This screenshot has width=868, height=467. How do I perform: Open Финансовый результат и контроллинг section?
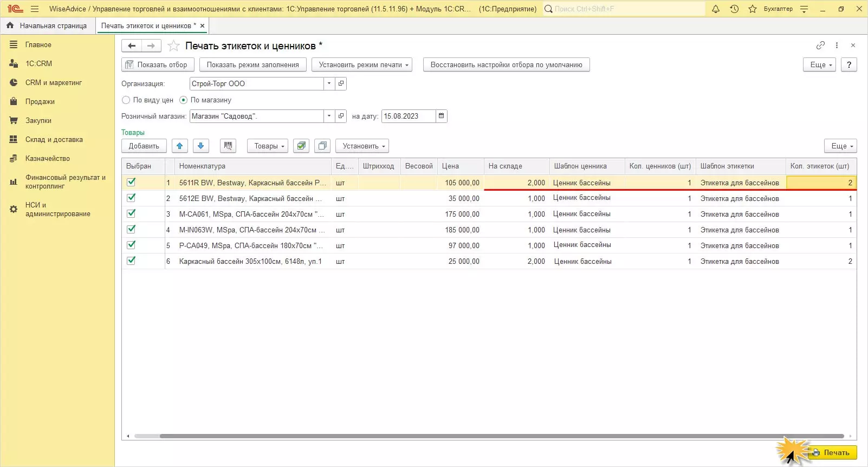pos(65,181)
